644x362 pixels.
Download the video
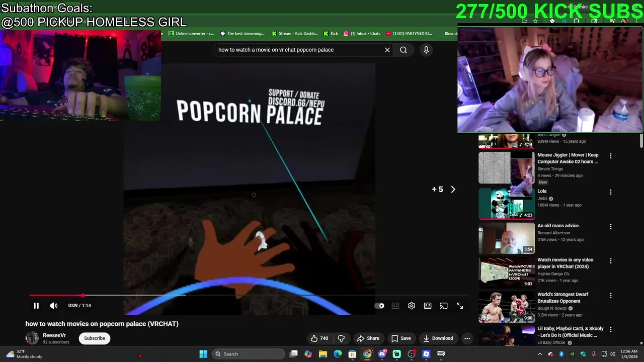point(438,338)
